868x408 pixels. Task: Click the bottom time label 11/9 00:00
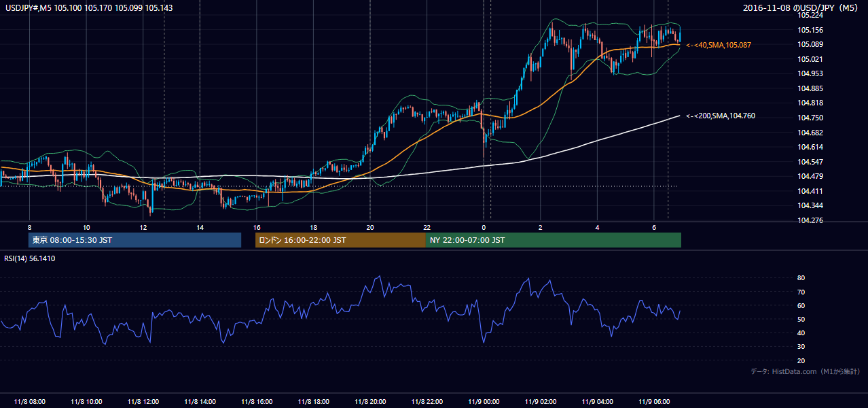484,402
